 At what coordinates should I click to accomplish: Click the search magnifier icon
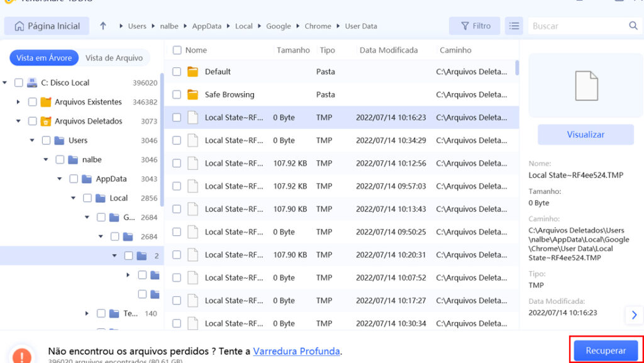coord(633,26)
